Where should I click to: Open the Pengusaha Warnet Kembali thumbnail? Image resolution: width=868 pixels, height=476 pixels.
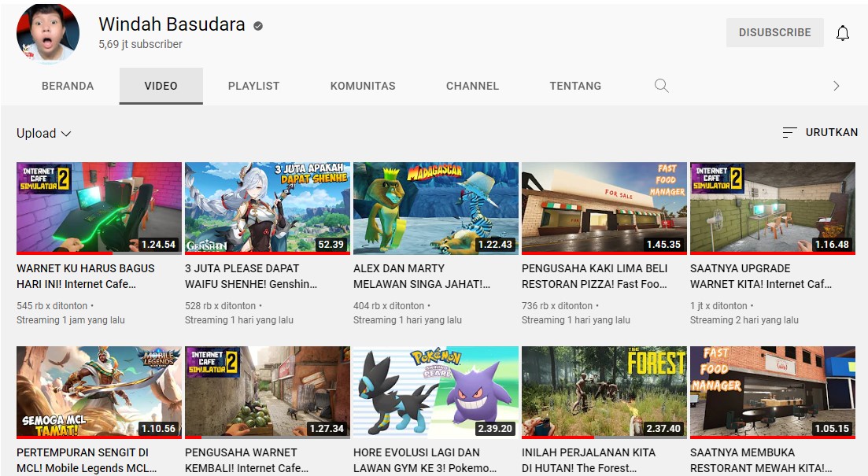(268, 393)
